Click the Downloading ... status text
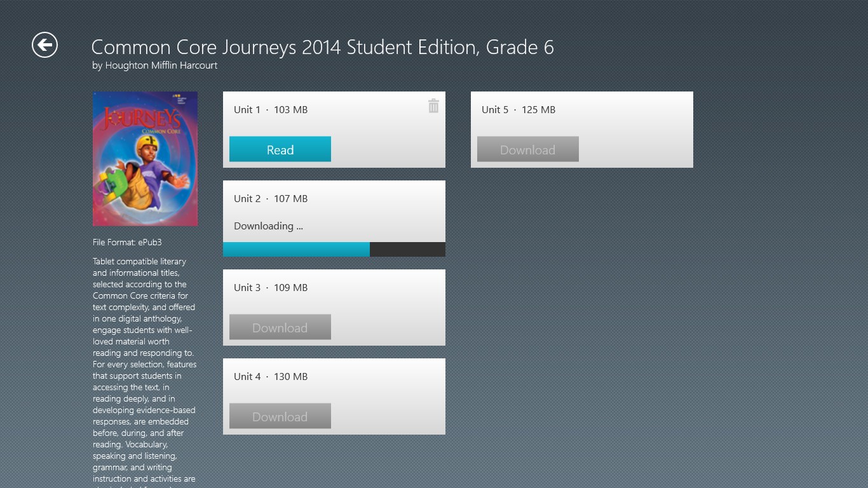 pos(268,226)
